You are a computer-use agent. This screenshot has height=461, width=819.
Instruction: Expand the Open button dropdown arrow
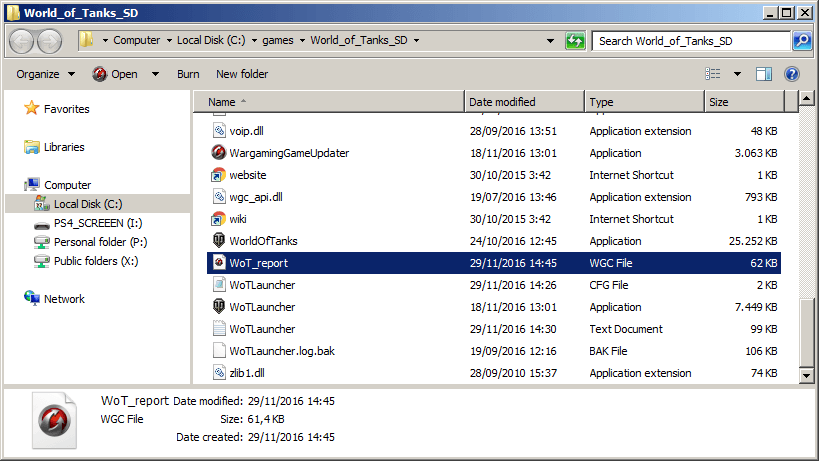point(155,74)
